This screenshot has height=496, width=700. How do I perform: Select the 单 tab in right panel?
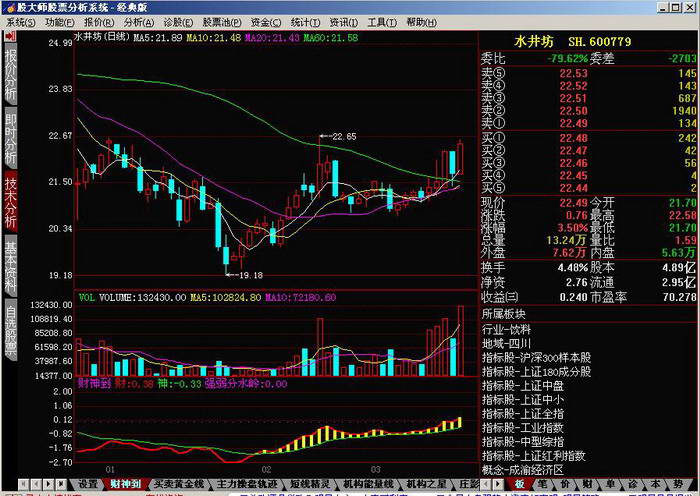coord(610,483)
